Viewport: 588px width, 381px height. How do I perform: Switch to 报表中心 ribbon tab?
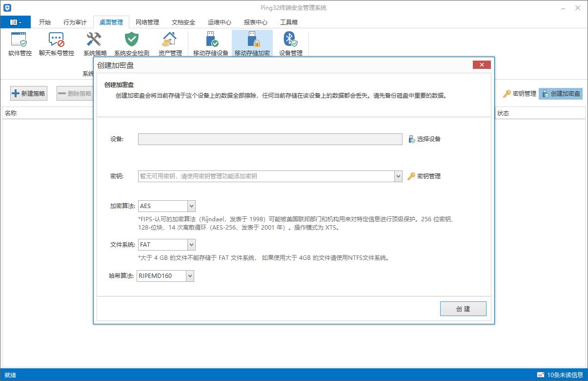[x=256, y=22]
